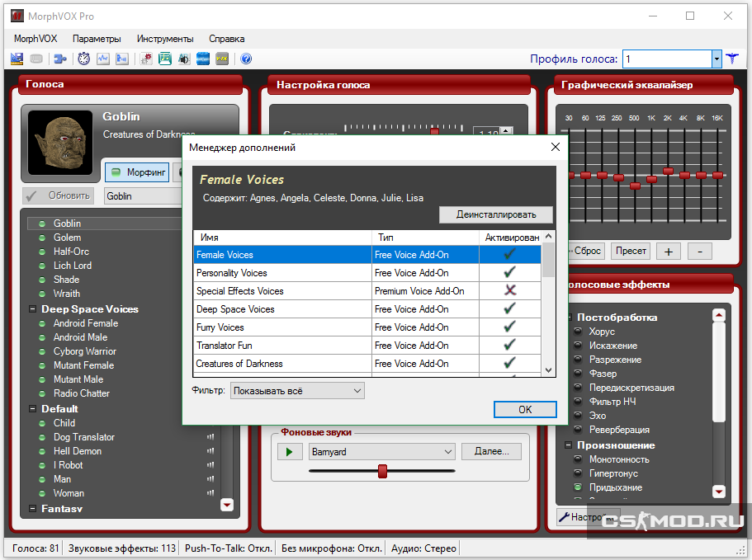Click the blue sound wave toolbar icon
This screenshot has width=752, height=560.
[203, 59]
